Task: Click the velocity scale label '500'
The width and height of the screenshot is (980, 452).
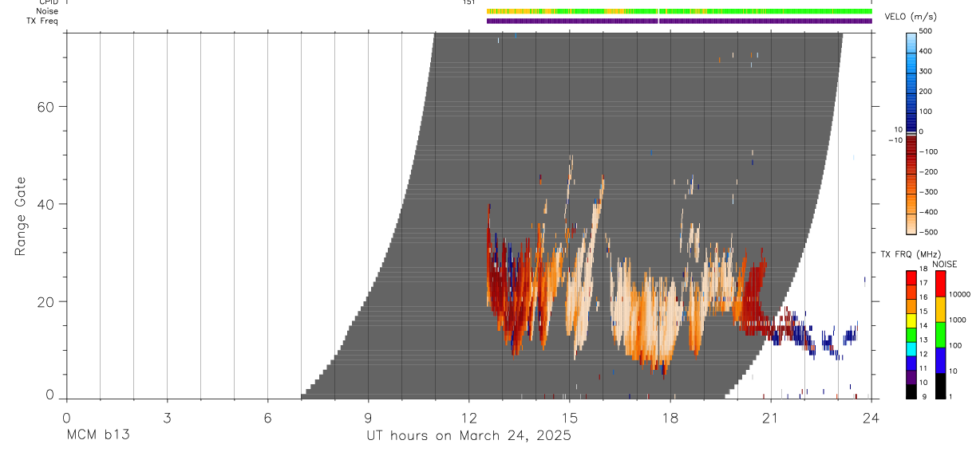Action: (926, 31)
